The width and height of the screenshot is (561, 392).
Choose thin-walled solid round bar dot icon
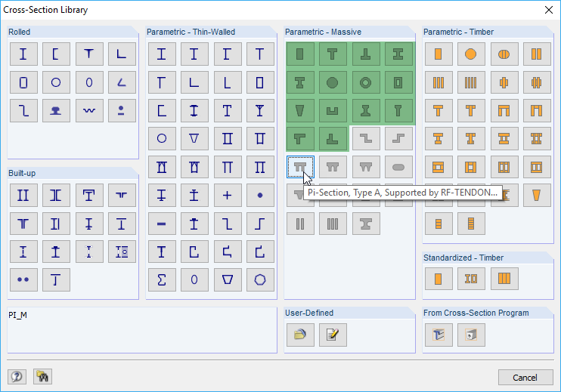260,196
